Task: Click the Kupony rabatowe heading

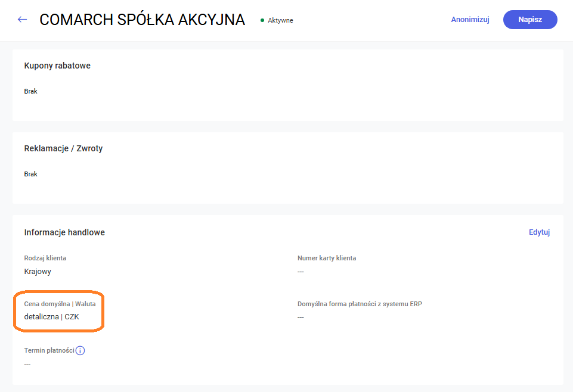Action: tap(57, 66)
